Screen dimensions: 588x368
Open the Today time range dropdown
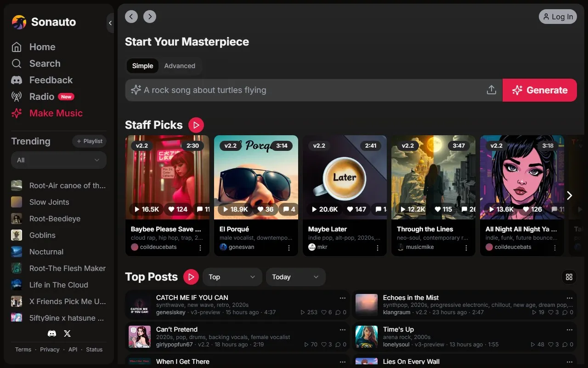point(295,277)
